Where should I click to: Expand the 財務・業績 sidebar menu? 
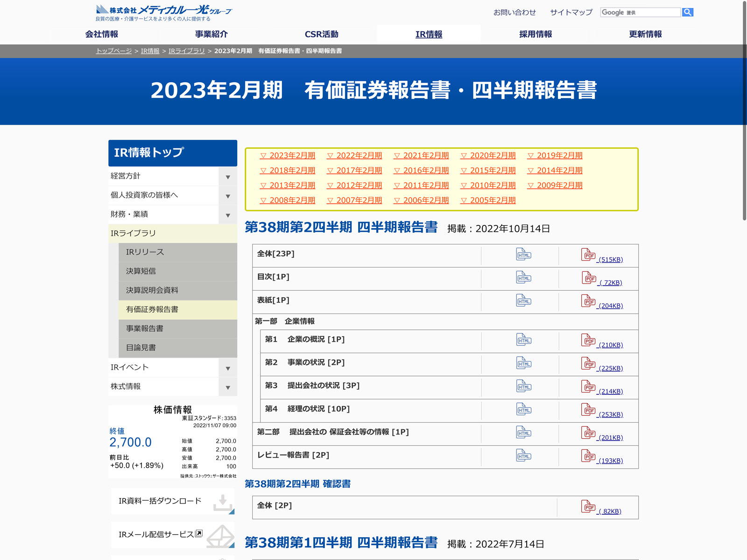pyautogui.click(x=228, y=215)
